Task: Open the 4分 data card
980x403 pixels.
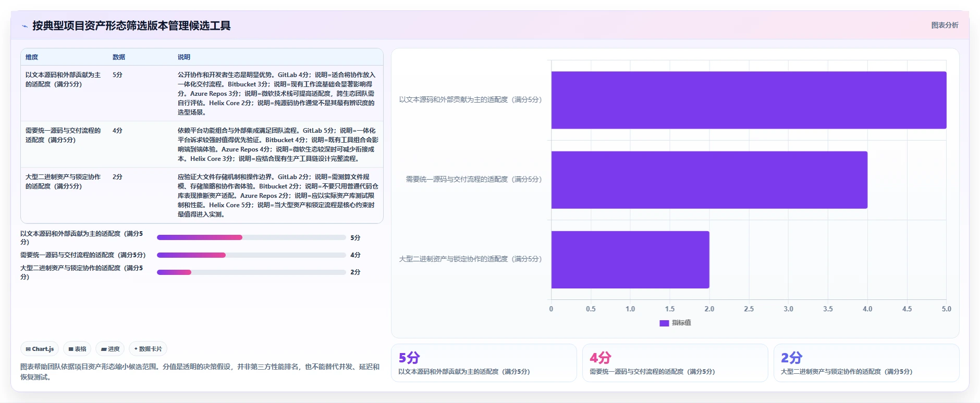Action: pos(675,363)
